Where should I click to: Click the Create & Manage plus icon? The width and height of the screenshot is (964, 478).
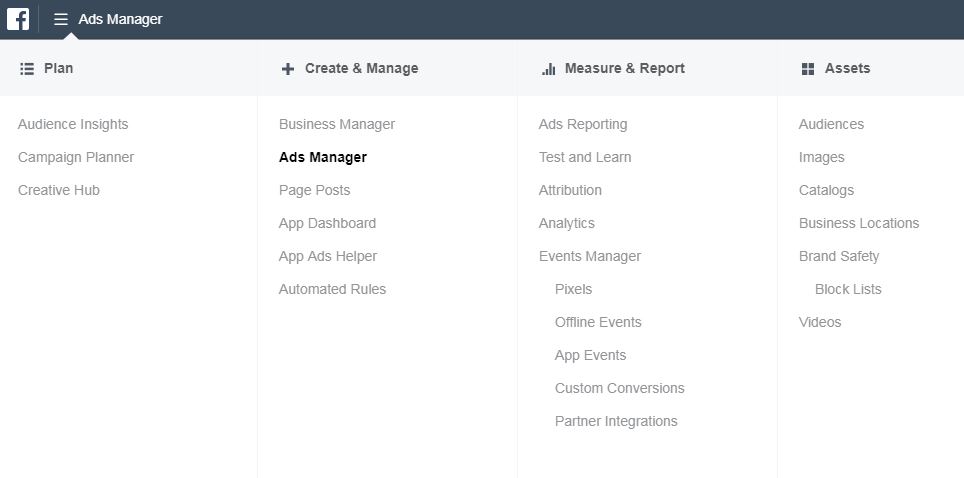[x=288, y=69]
